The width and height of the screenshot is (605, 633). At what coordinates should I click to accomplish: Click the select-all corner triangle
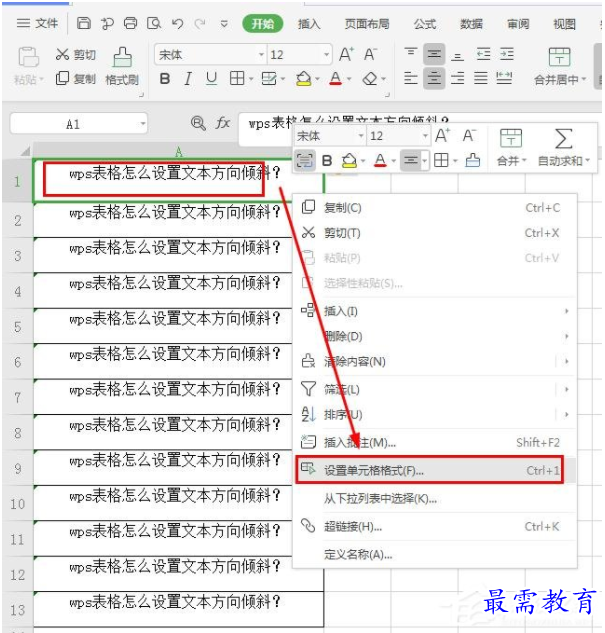pos(25,151)
